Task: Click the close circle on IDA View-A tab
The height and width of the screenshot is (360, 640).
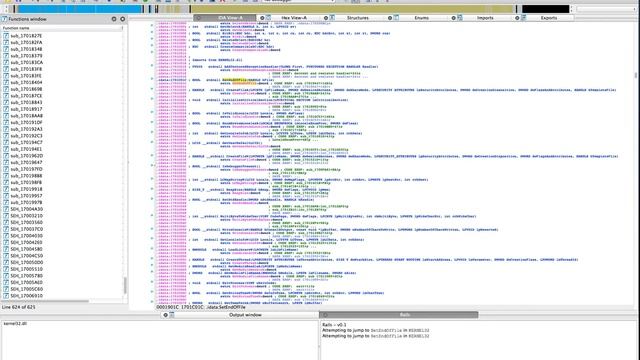Action: [199, 18]
